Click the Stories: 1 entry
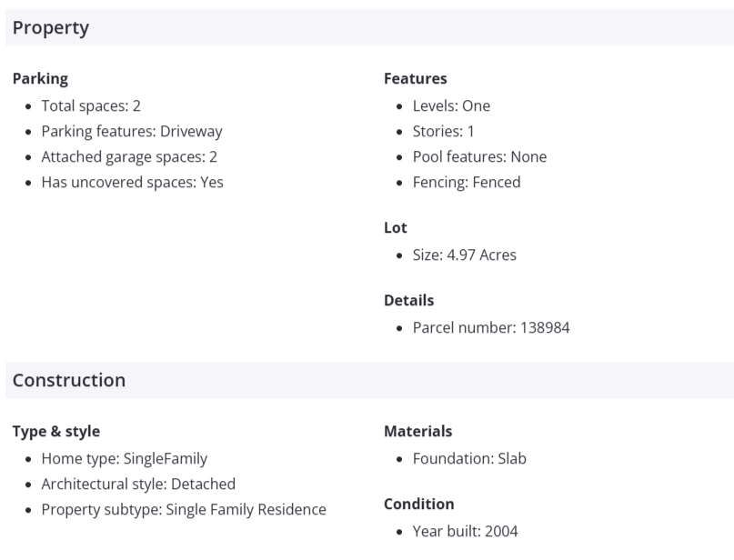 [x=444, y=131]
